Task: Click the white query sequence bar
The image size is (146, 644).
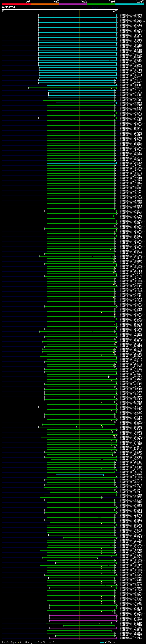Action: tap(60, 9)
